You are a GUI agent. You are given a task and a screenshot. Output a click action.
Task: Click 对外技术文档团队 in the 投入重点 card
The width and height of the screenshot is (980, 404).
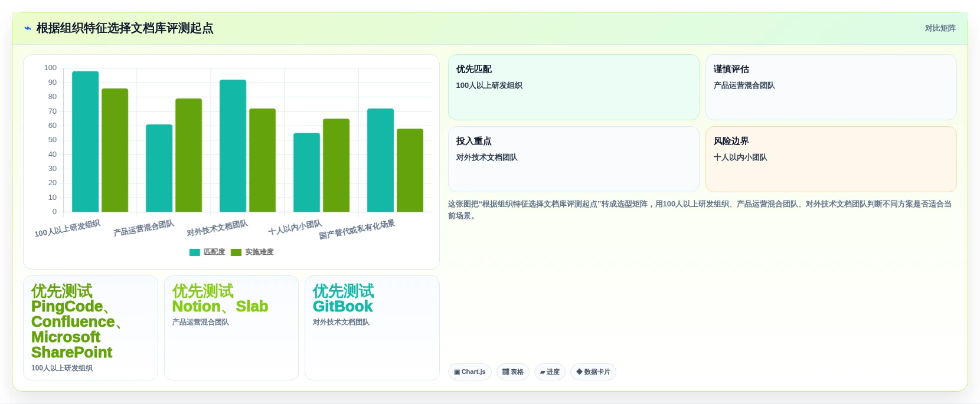click(486, 157)
